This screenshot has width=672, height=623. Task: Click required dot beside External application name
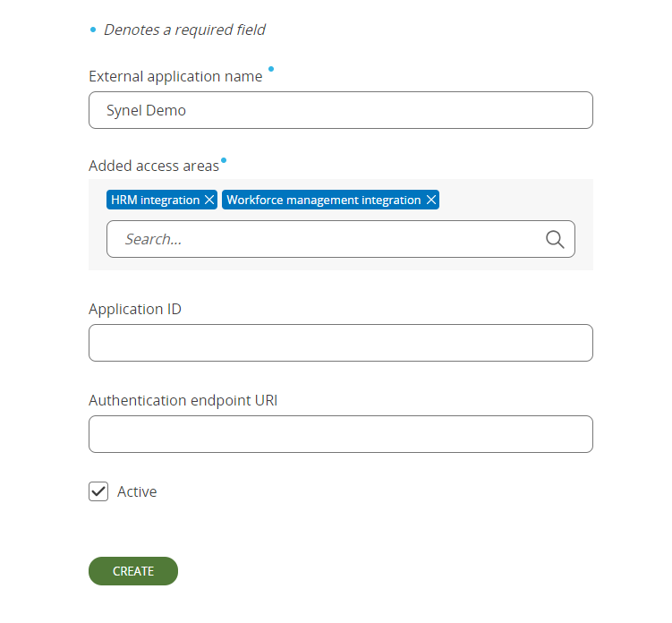coord(271,69)
